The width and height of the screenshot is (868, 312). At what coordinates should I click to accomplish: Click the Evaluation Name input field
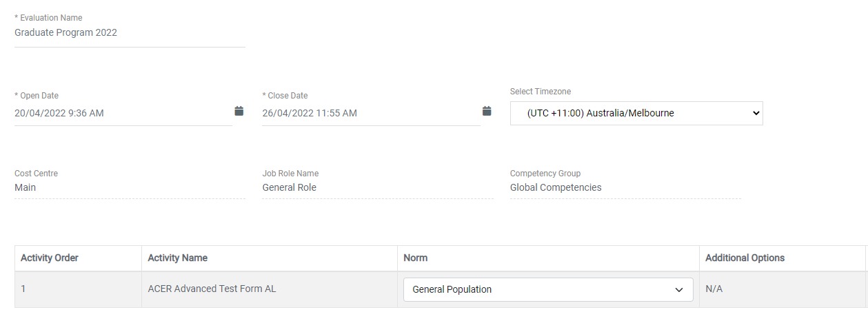coord(130,32)
